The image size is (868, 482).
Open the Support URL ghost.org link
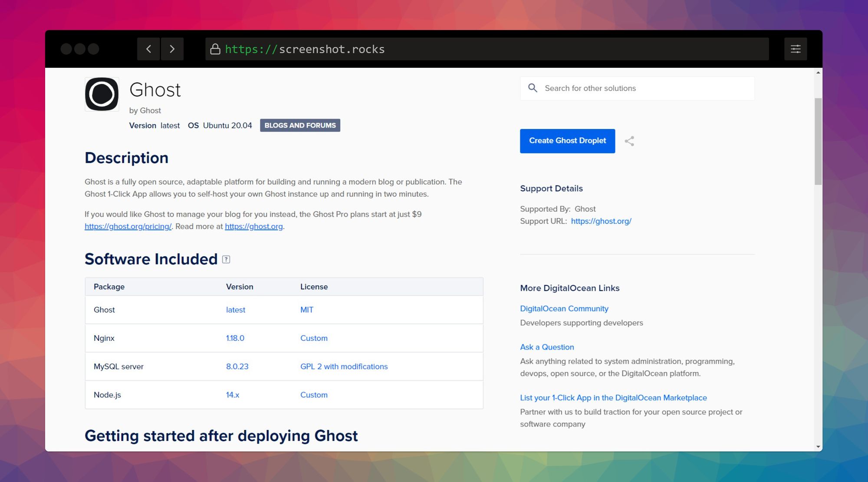pyautogui.click(x=601, y=221)
